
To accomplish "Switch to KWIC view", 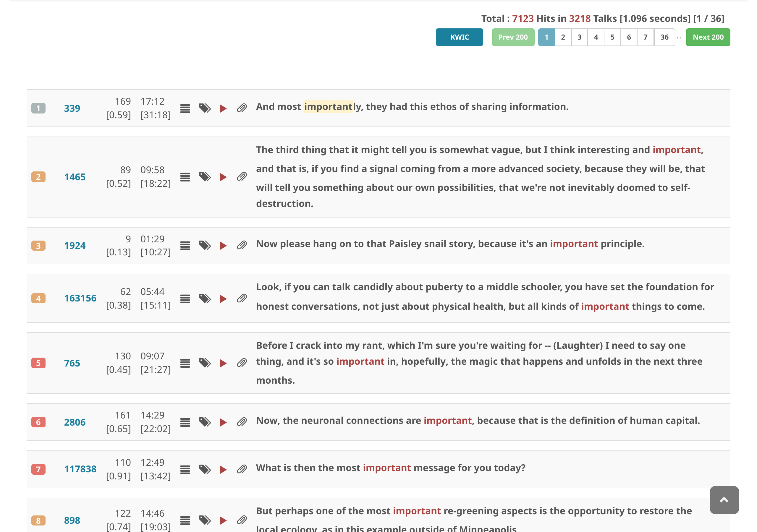I will 459,37.
